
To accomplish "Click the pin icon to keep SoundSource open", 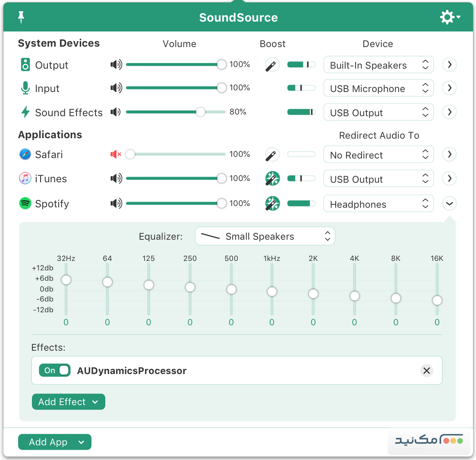I will (20, 17).
